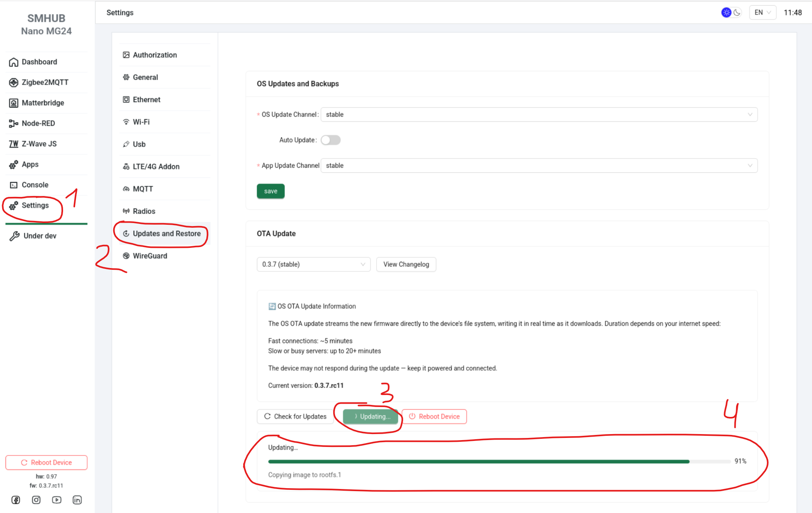The height and width of the screenshot is (513, 812).
Task: Open the LinkedIn social icon
Action: 77,500
